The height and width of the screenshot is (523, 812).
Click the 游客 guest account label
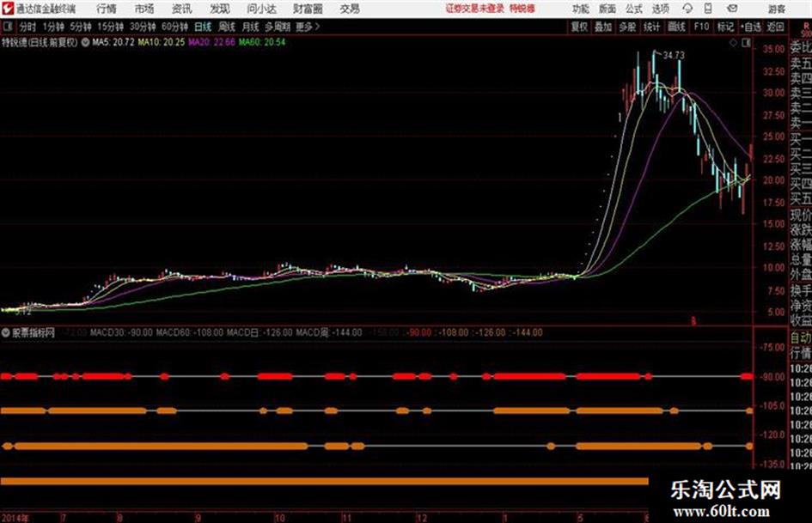[x=777, y=9]
